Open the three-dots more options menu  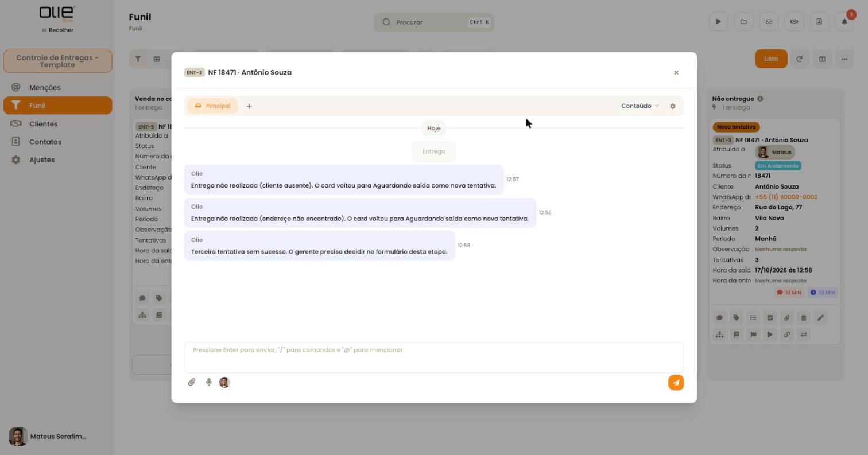coord(844,59)
